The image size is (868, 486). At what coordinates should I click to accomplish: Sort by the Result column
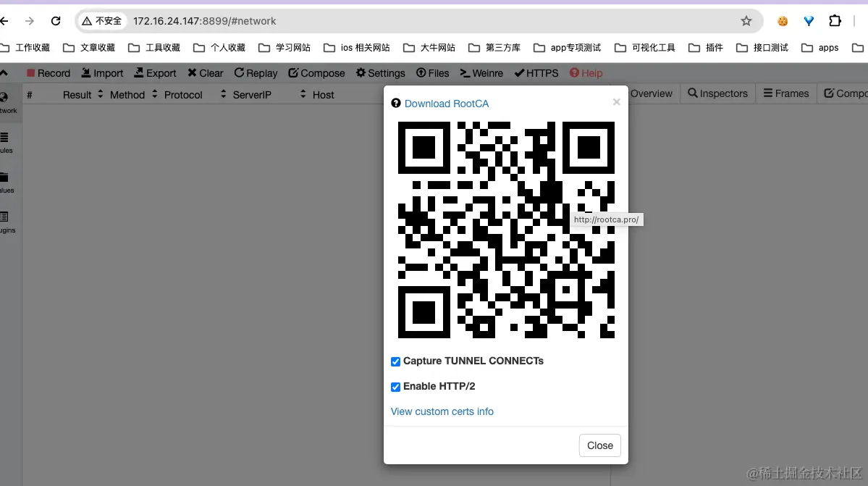click(83, 95)
